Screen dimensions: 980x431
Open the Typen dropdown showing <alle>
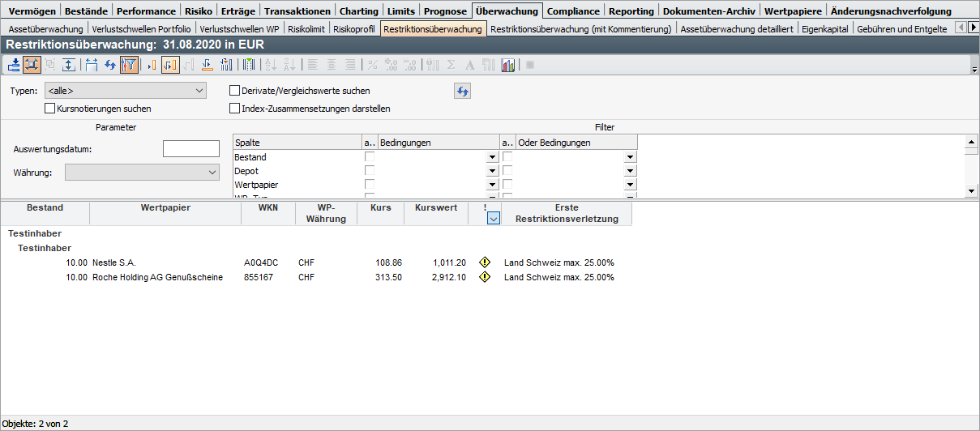pos(125,92)
